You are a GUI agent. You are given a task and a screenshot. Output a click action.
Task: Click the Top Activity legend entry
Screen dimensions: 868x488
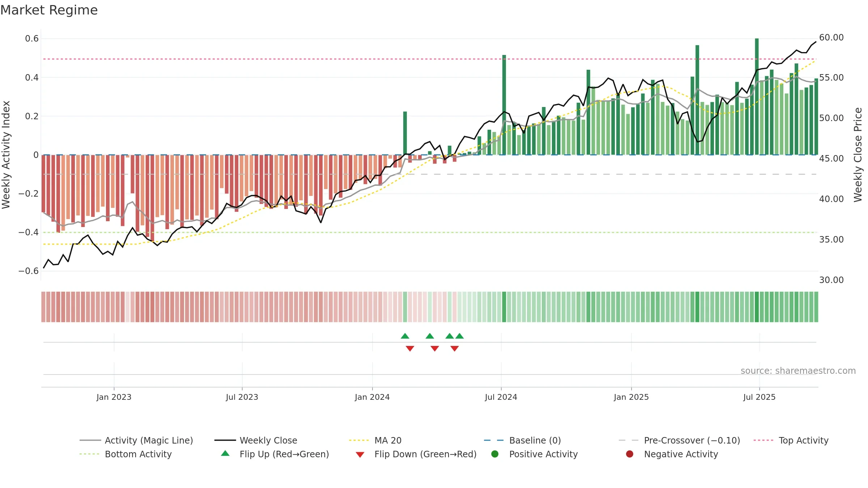click(x=791, y=440)
